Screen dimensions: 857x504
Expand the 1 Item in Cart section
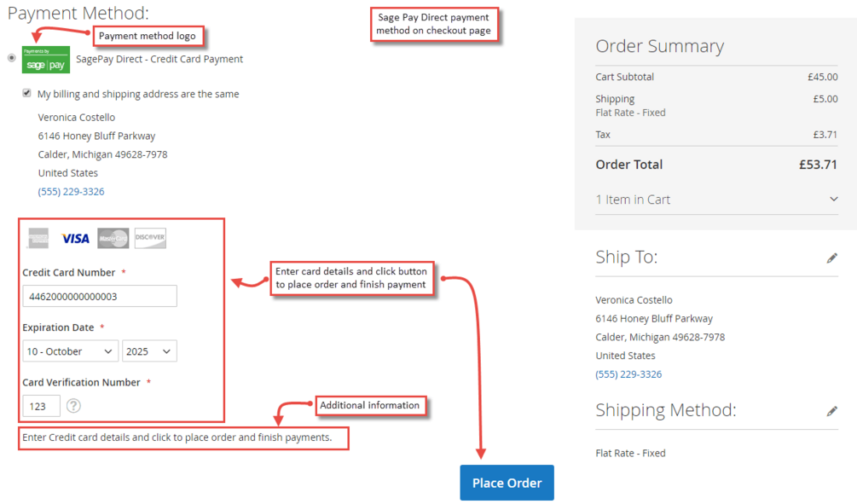833,200
